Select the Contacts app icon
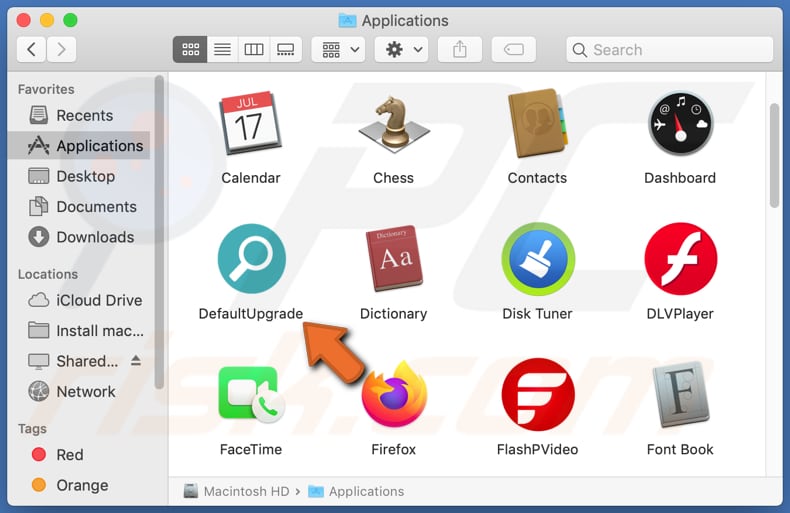790x513 pixels. click(538, 123)
